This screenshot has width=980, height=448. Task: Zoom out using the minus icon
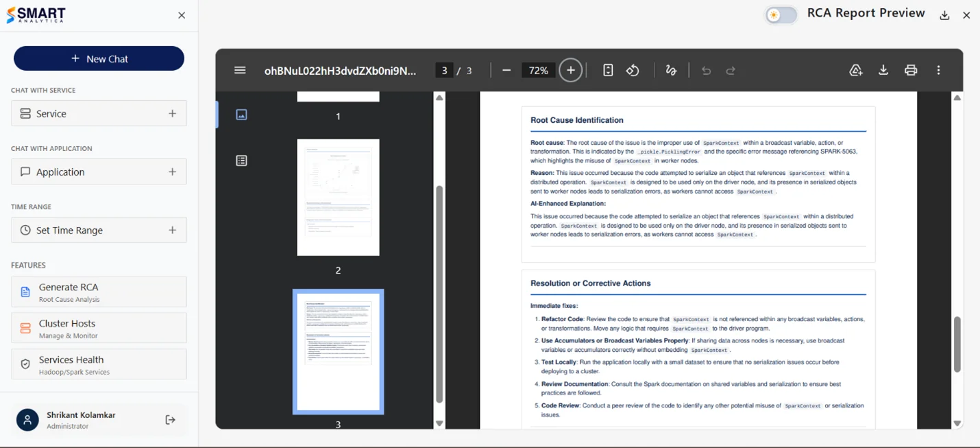[506, 70]
